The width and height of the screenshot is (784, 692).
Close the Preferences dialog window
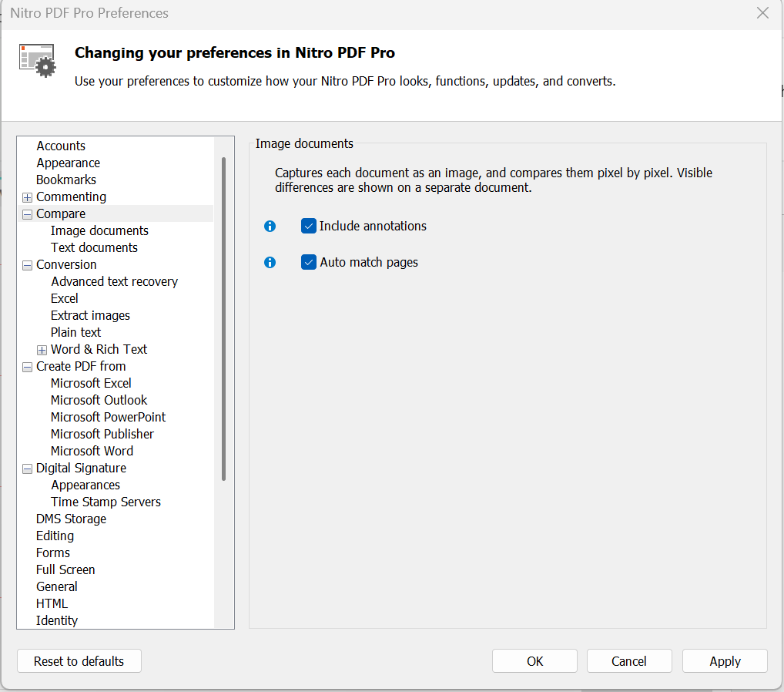[x=762, y=13]
